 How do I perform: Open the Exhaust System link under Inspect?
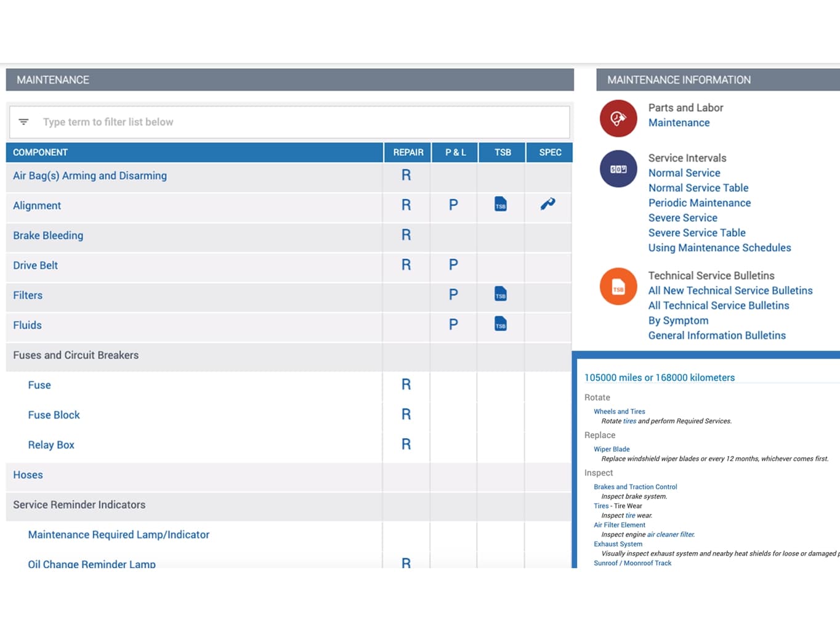618,544
